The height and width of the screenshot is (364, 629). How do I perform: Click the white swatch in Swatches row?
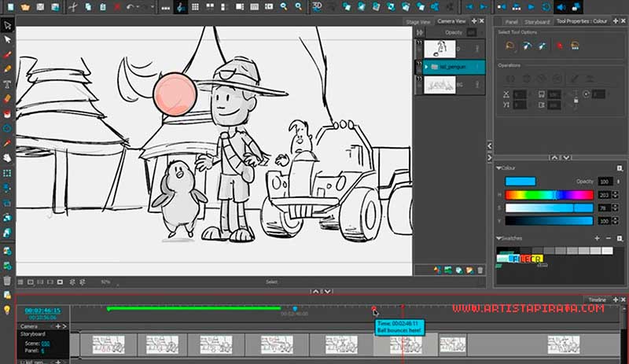[607, 251]
